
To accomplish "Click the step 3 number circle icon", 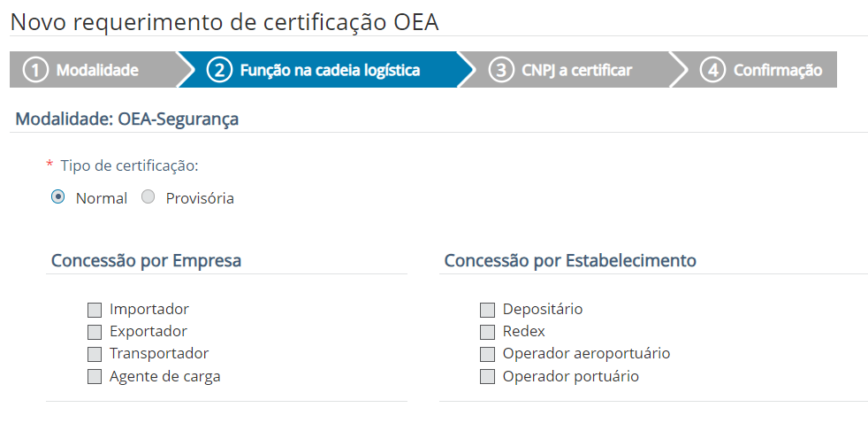I will coord(501,71).
